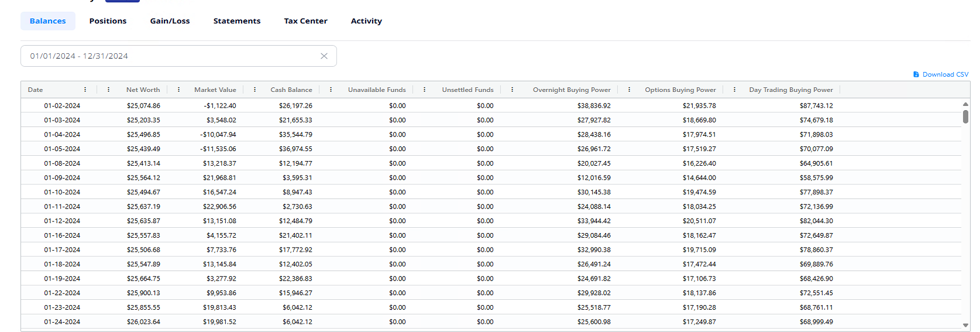Open the Gain/Loss tab
This screenshot has height=332, width=980.
(x=170, y=21)
